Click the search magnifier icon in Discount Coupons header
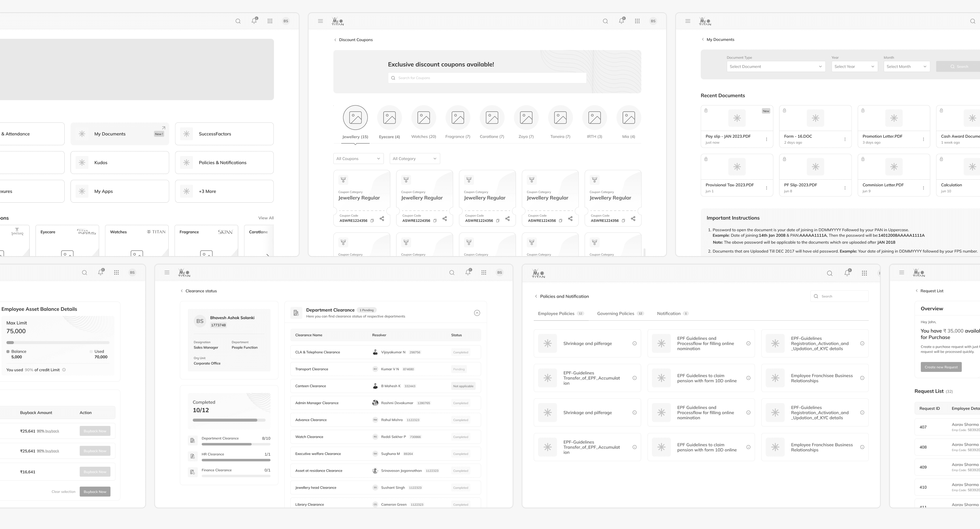 [605, 21]
